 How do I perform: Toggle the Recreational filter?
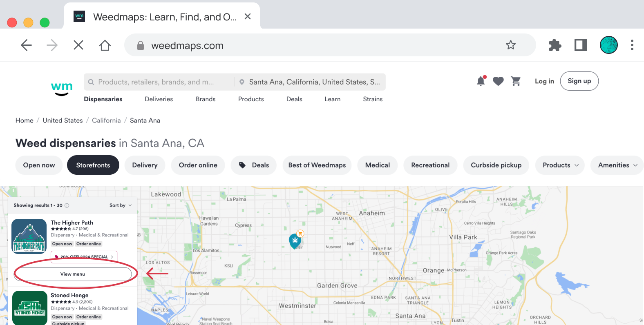430,165
